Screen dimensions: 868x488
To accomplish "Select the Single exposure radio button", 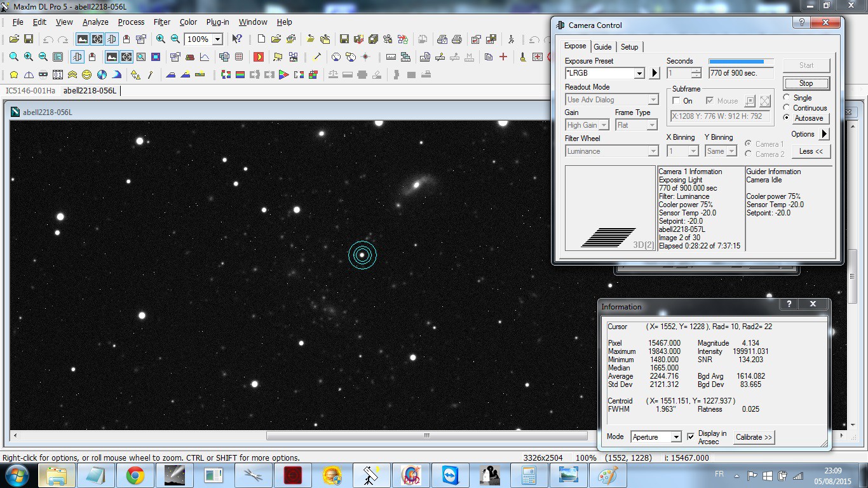I will coord(787,98).
